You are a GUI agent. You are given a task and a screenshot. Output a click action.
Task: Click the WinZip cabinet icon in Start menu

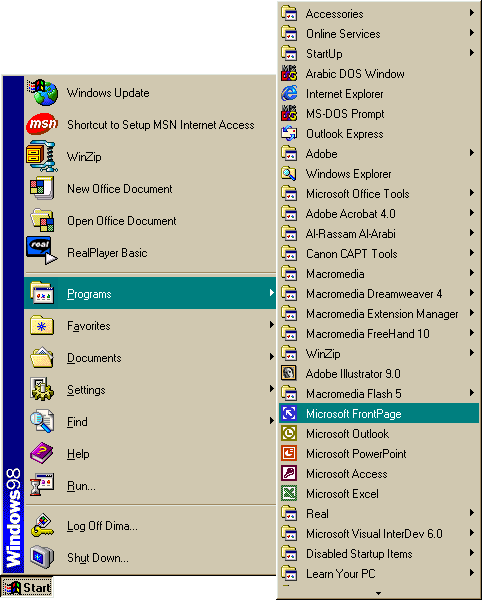[42, 156]
